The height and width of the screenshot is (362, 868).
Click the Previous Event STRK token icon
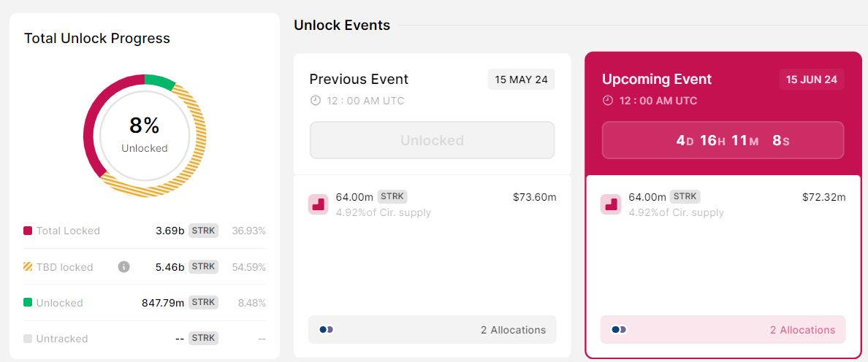[318, 204]
